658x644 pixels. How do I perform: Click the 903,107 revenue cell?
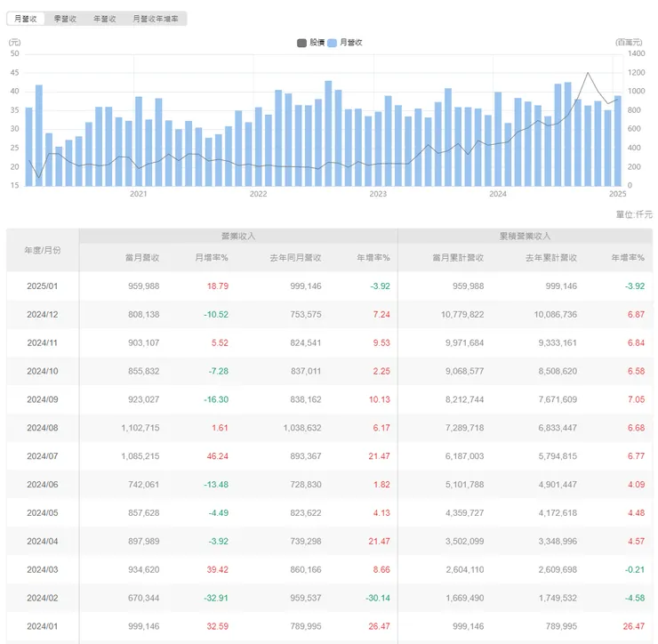pyautogui.click(x=144, y=343)
